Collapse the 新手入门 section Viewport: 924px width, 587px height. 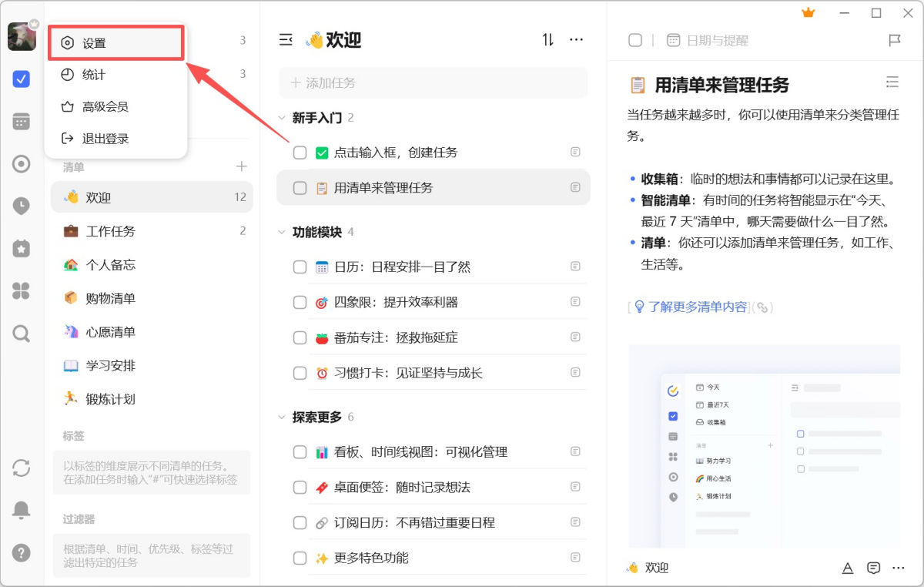[x=281, y=118]
